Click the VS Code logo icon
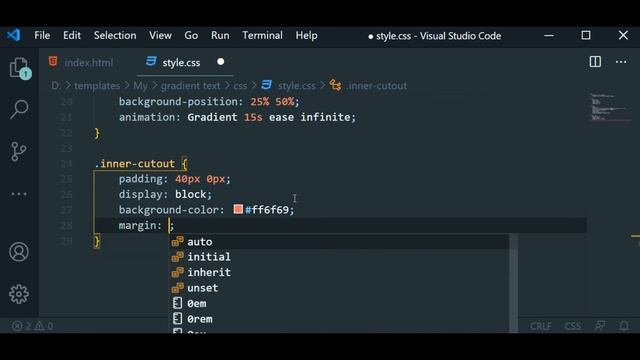Image resolution: width=640 pixels, height=360 pixels. click(x=13, y=35)
